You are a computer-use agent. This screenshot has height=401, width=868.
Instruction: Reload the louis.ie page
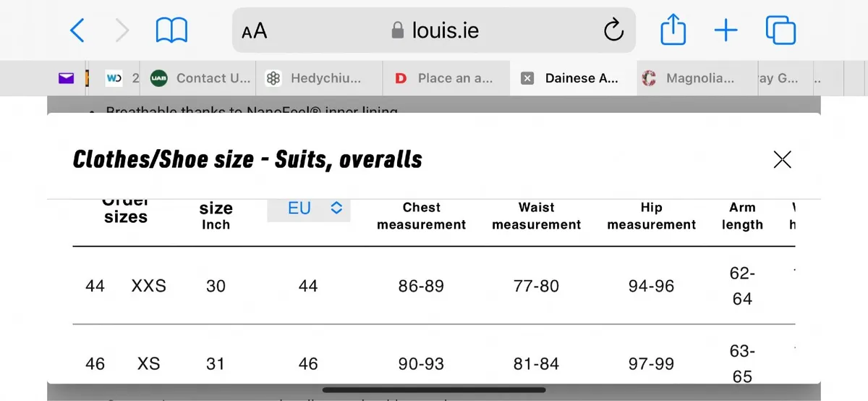613,30
